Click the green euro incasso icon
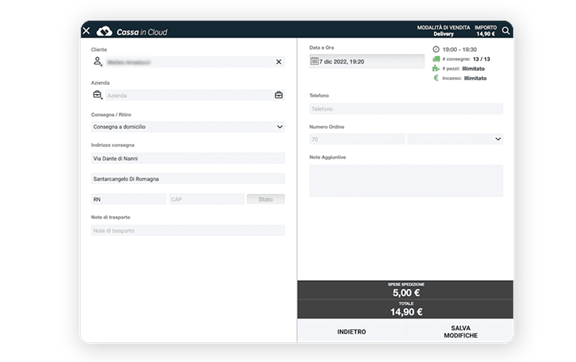The width and height of the screenshot is (576, 362). (436, 78)
